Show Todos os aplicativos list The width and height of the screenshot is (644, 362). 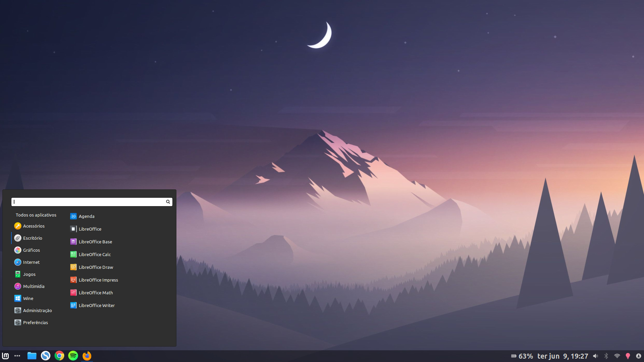[x=36, y=215]
